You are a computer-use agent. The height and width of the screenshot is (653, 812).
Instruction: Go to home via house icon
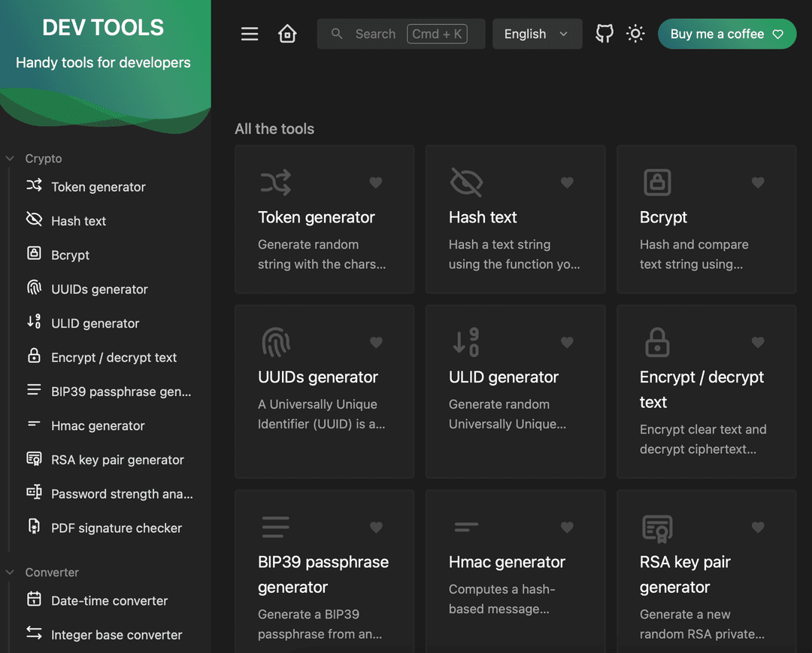pyautogui.click(x=287, y=34)
